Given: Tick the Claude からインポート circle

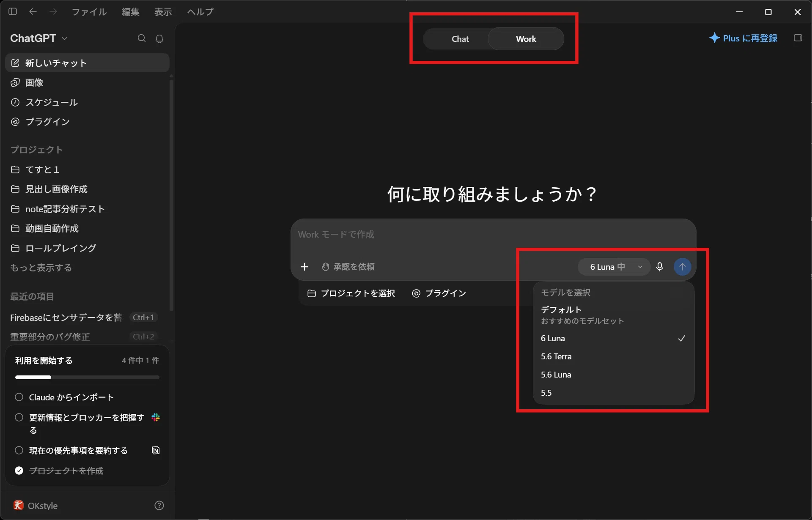Looking at the screenshot, I should [x=19, y=397].
